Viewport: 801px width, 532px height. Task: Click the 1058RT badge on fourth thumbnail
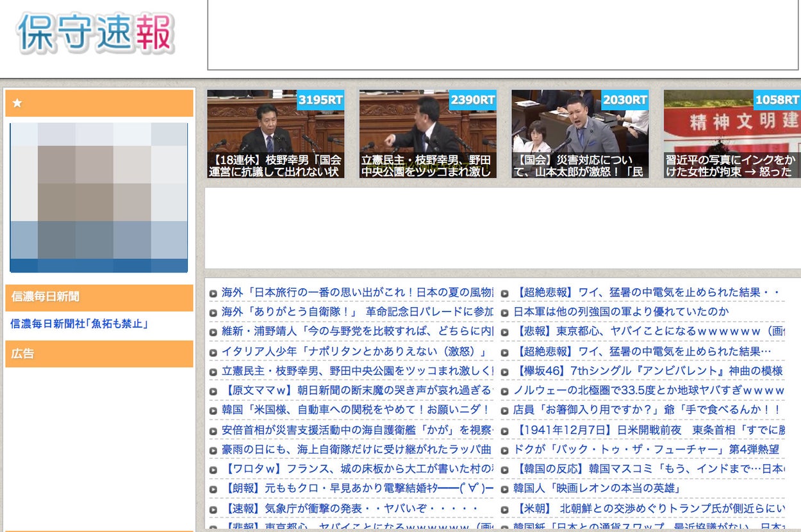[x=777, y=99]
